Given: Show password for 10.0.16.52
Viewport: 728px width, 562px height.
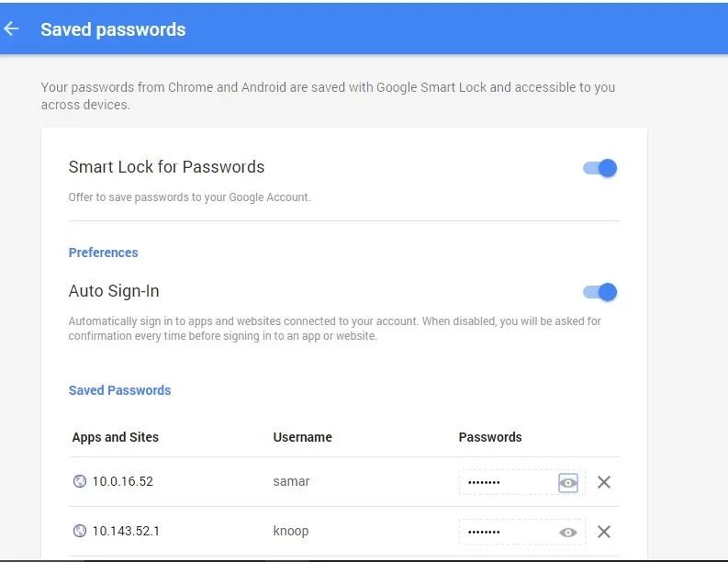Looking at the screenshot, I should click(x=568, y=482).
